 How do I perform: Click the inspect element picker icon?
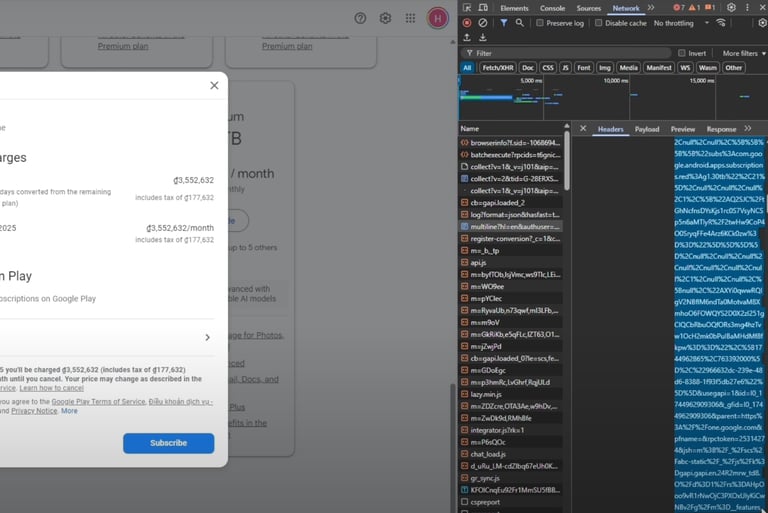pyautogui.click(x=467, y=8)
